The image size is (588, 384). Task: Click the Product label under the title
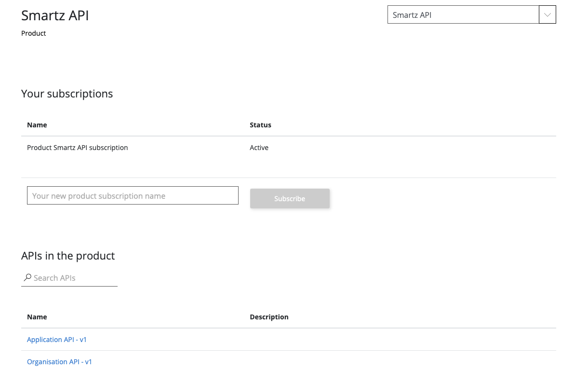click(x=34, y=33)
